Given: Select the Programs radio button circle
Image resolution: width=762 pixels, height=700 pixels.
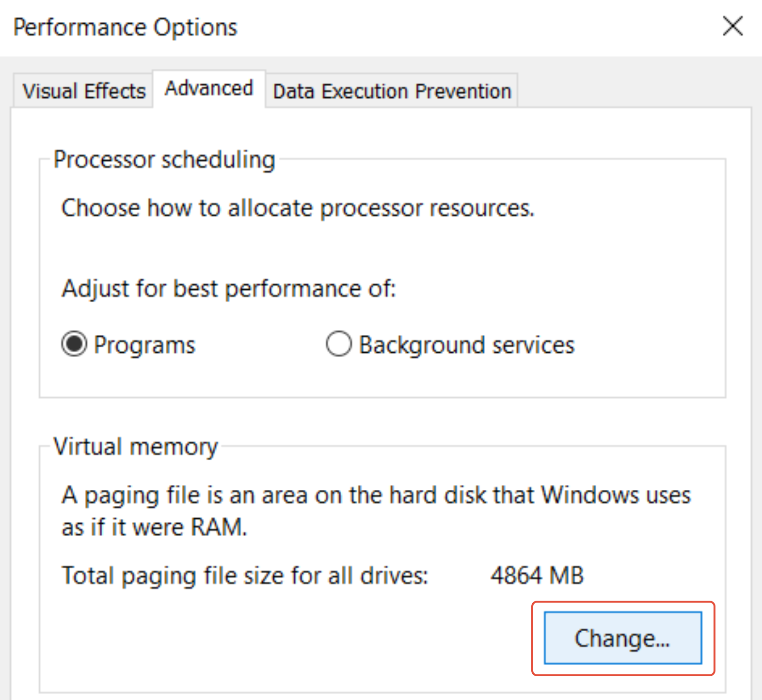Looking at the screenshot, I should 74,344.
